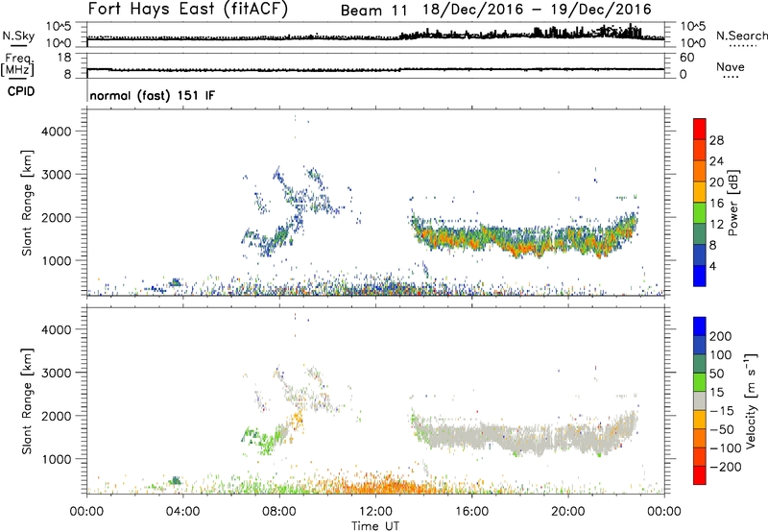Click the '16' label on power color bar

(x=716, y=204)
